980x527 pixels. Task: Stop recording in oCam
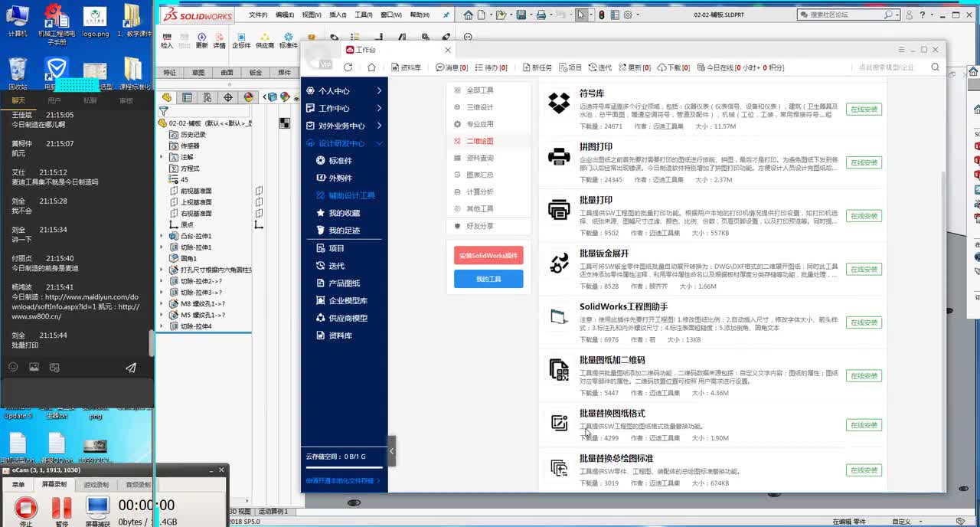tap(26, 509)
